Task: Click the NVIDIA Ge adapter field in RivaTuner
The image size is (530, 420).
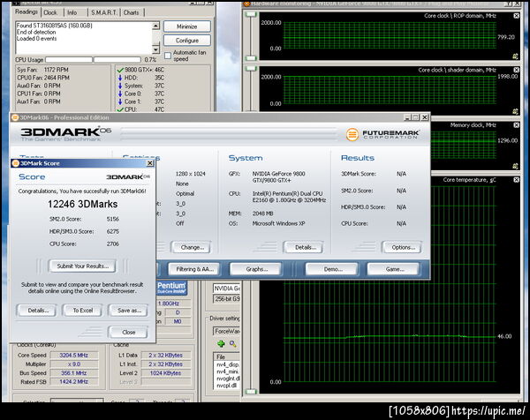Action: [226, 289]
